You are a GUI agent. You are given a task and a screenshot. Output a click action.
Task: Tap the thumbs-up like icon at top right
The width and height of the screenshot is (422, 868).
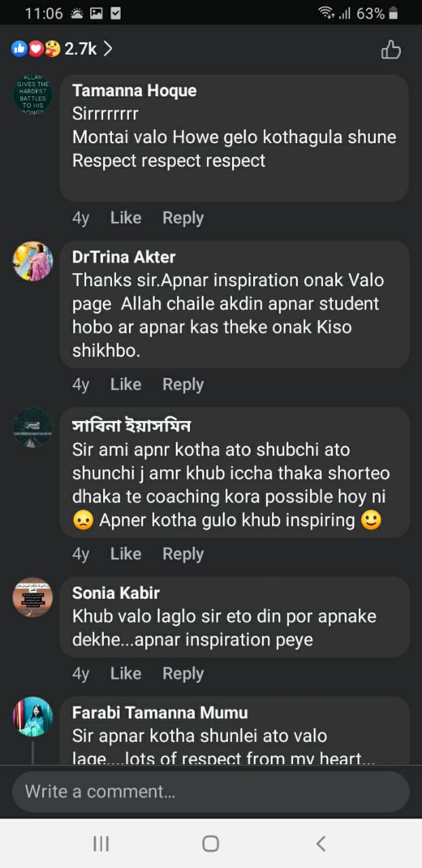[x=391, y=50]
